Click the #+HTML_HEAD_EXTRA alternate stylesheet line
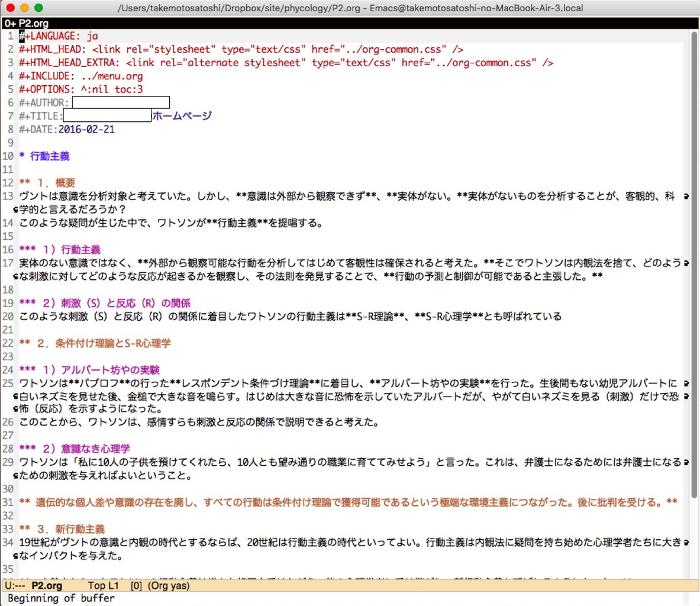 (286, 63)
